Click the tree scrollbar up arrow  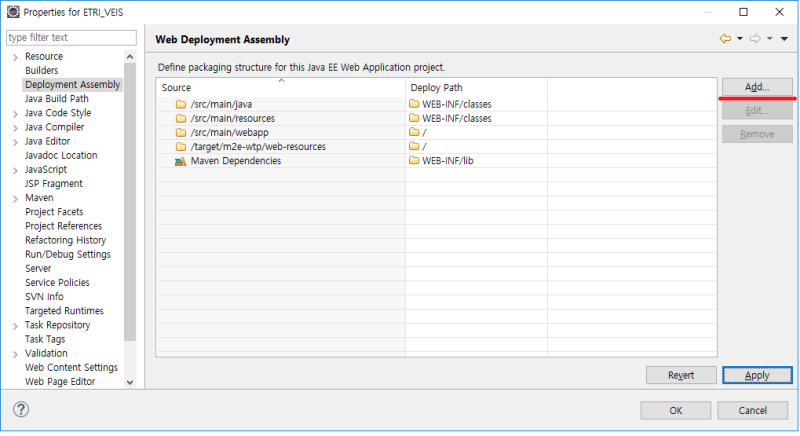pos(130,57)
